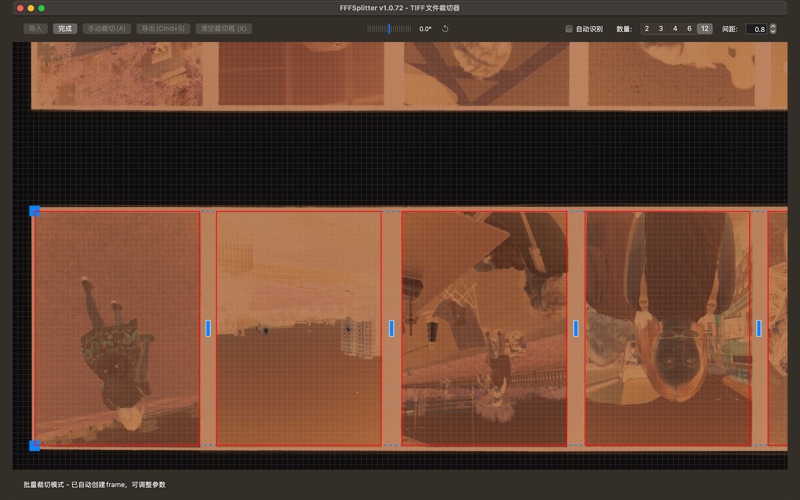Click the 间距 spacing input field
800x500 pixels.
757,29
